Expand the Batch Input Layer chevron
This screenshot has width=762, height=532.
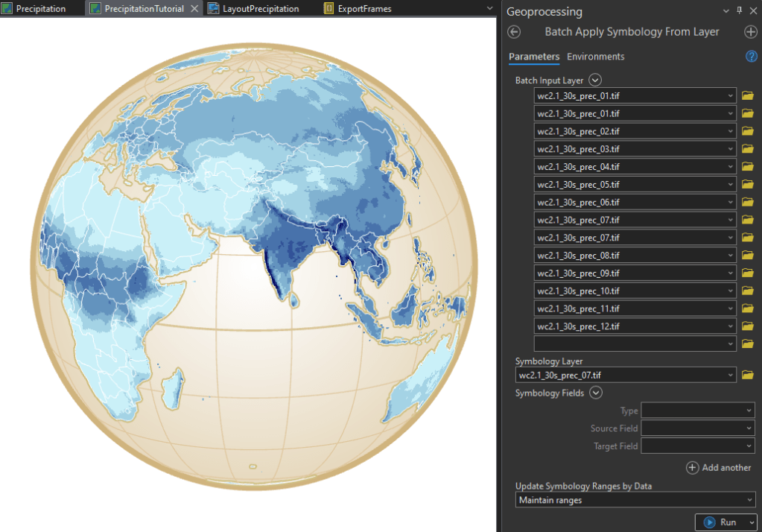594,80
